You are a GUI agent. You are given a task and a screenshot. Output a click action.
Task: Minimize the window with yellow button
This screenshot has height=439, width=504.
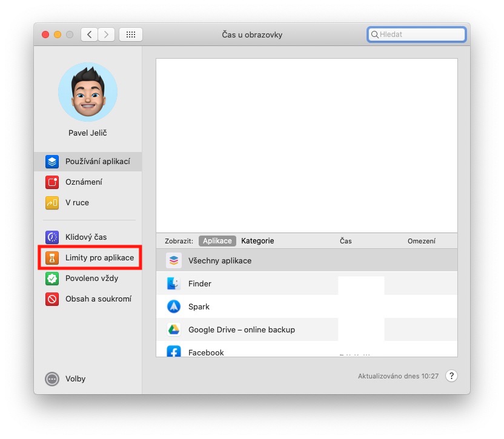point(58,35)
